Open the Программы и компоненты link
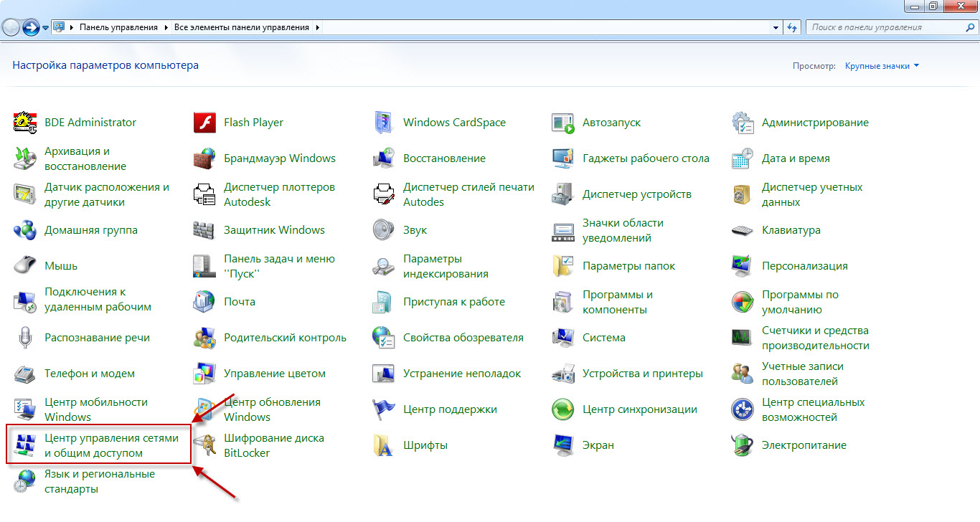This screenshot has height=522, width=980. pos(617,302)
